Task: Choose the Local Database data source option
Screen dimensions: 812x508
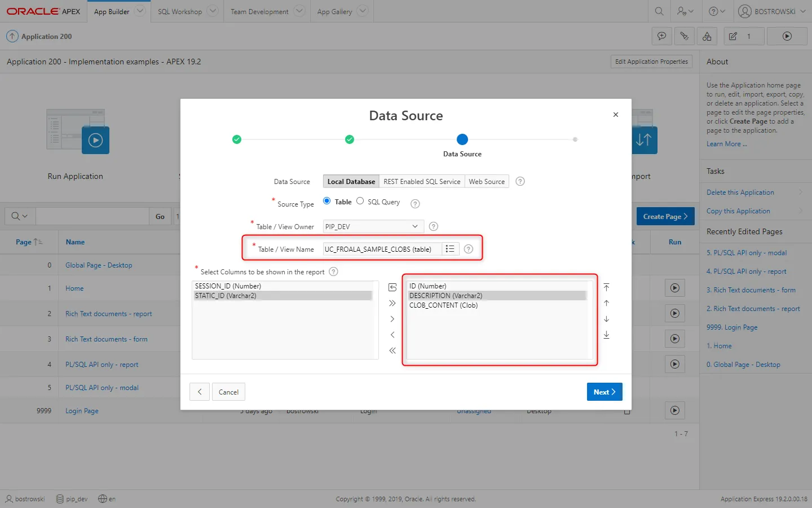Action: coord(351,181)
